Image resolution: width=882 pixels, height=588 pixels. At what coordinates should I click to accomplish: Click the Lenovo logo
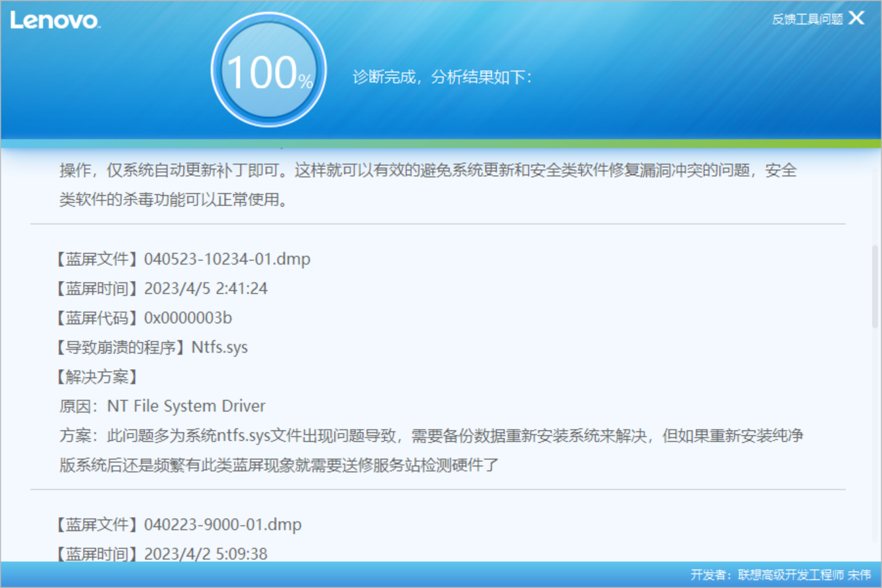click(x=55, y=20)
